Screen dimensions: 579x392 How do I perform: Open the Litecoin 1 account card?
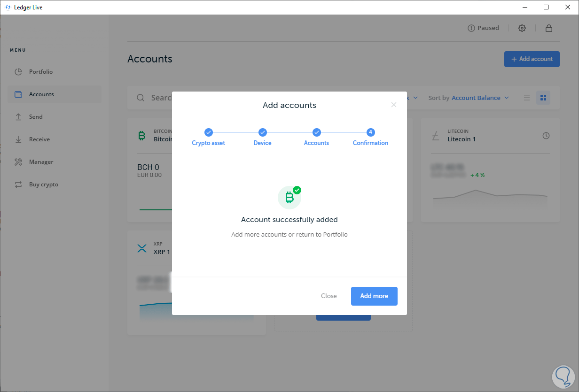tap(490, 170)
